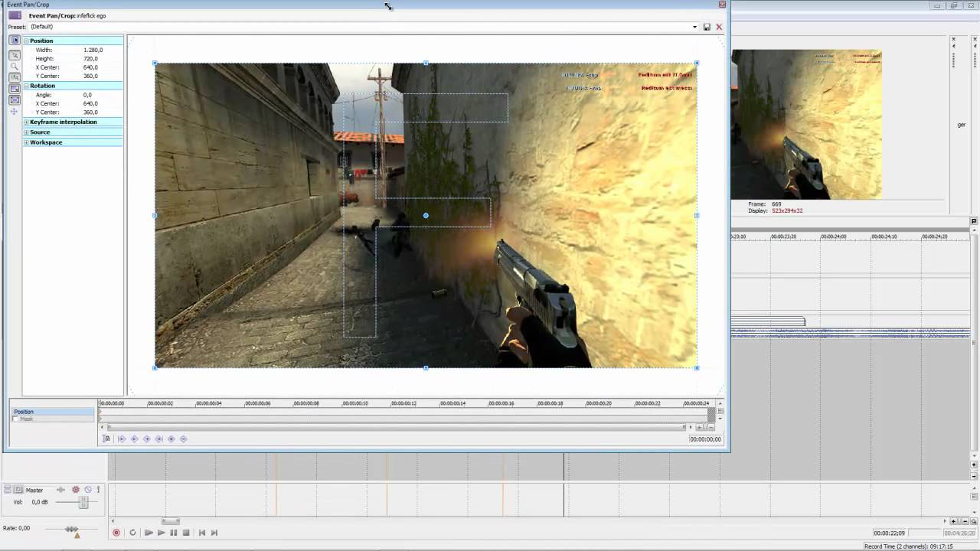Click the Master bus FX icon

[x=61, y=490]
